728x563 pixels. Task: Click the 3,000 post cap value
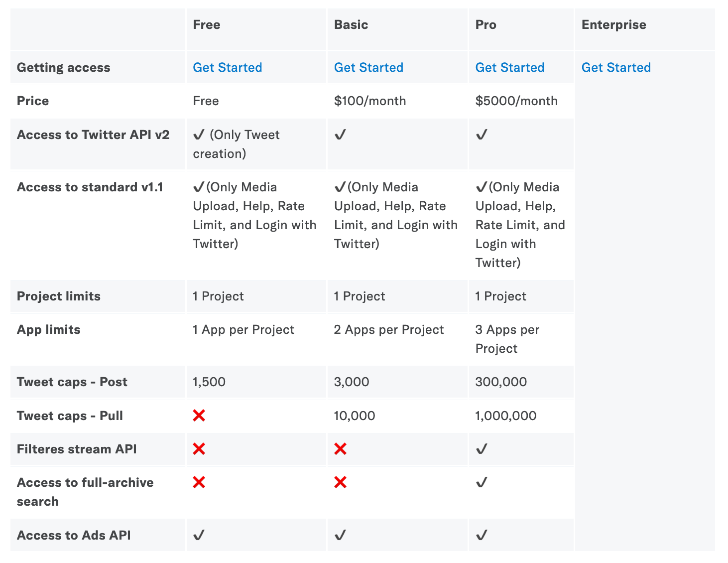click(x=352, y=382)
